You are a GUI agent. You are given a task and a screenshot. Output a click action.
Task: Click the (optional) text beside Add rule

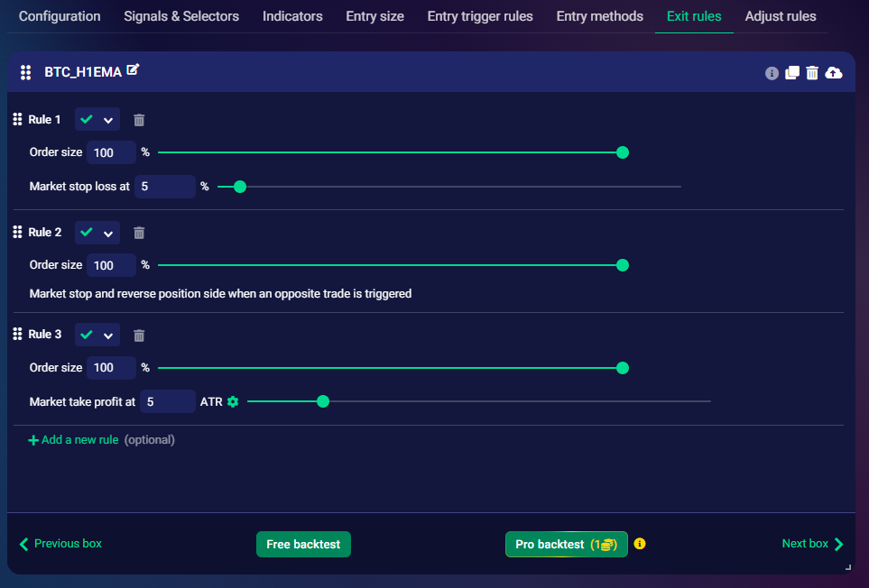150,439
